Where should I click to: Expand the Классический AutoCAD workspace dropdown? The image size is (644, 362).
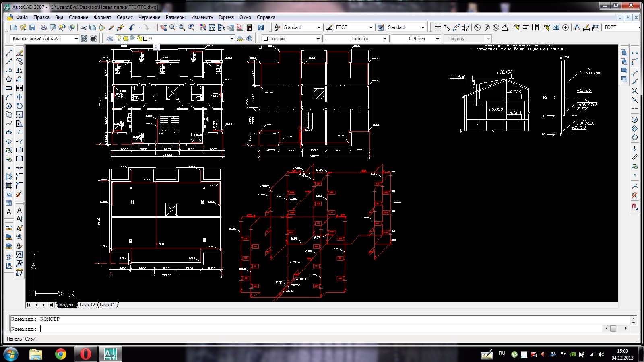(76, 39)
